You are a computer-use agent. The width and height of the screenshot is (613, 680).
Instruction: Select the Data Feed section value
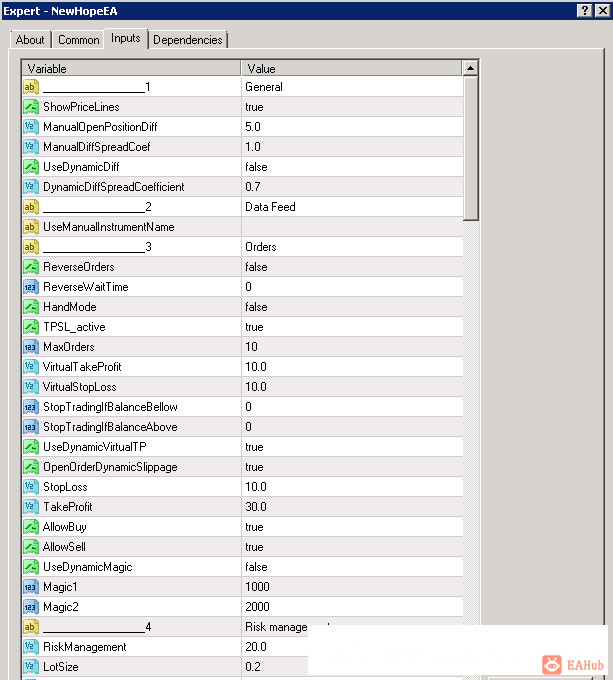(270, 207)
